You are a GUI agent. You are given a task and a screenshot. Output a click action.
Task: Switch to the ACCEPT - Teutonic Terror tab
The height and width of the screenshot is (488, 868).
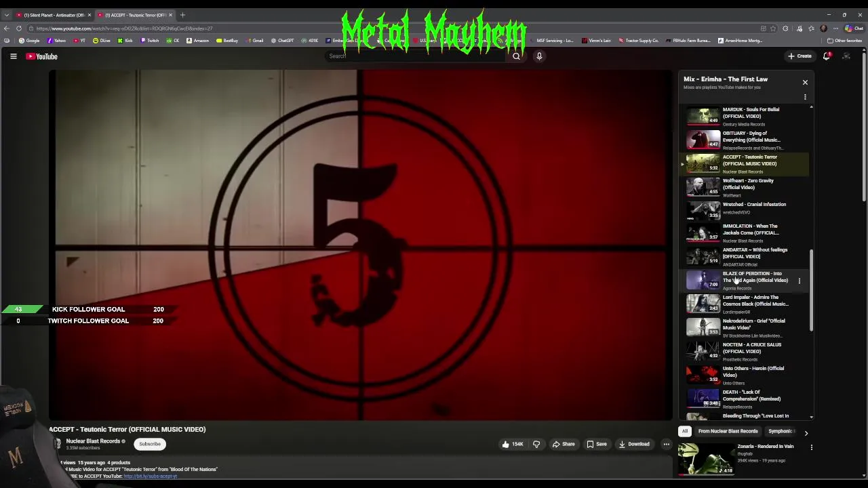[134, 15]
